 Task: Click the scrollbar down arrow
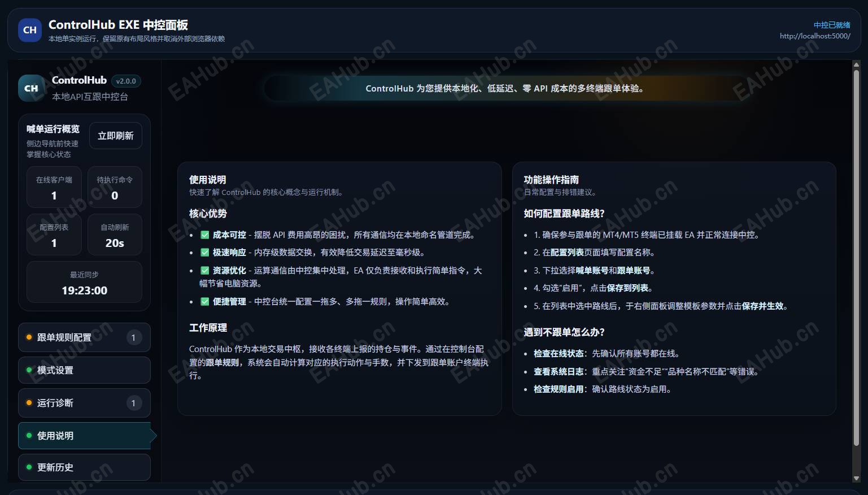(856, 478)
